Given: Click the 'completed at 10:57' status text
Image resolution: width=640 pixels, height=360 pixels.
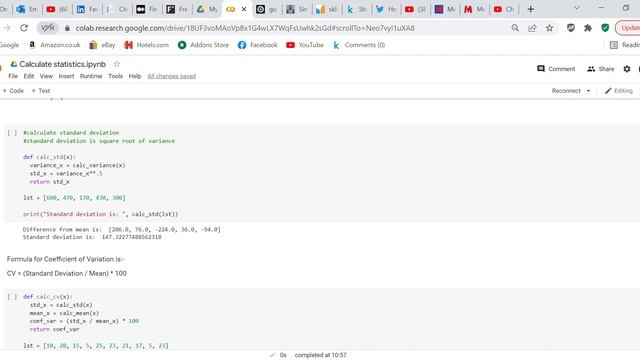Looking at the screenshot, I should pos(320,355).
